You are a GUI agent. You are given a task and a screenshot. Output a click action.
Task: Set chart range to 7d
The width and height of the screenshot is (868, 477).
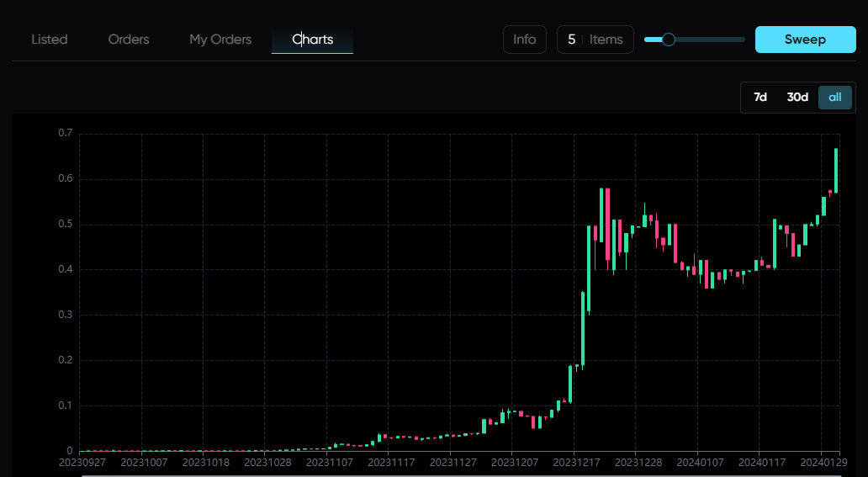(x=760, y=98)
